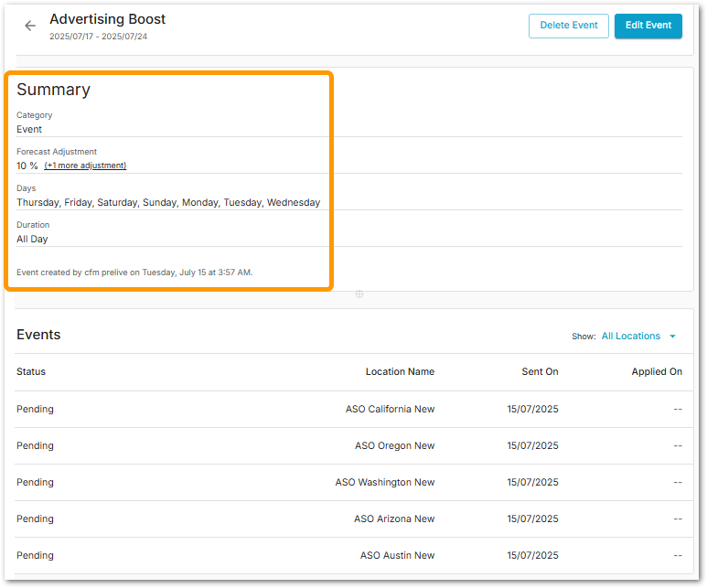Screen dimensions: 707x588
Task: Click the Edit Event button
Action: (x=648, y=26)
